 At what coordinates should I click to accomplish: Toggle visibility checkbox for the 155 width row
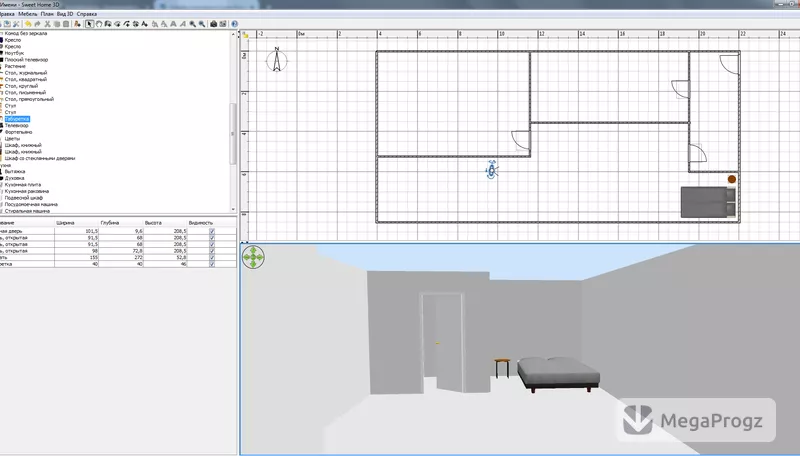click(x=212, y=258)
